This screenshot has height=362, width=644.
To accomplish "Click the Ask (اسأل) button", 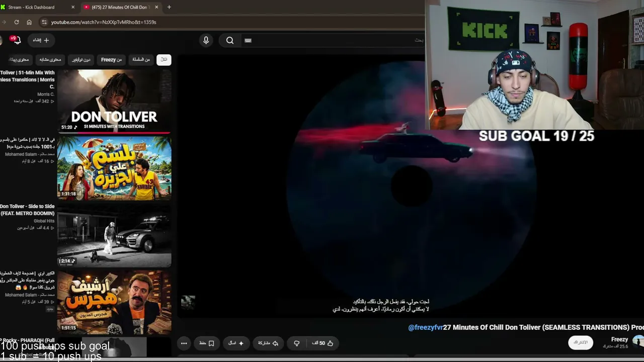I will (236, 343).
